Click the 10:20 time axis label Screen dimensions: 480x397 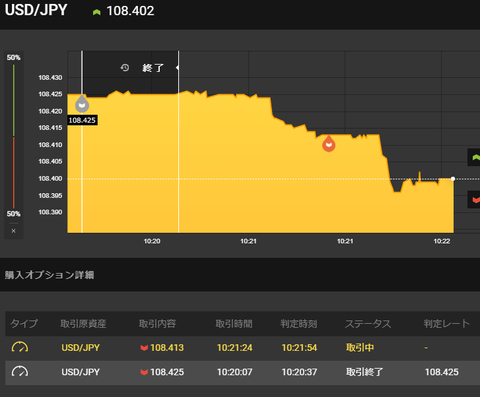(152, 241)
